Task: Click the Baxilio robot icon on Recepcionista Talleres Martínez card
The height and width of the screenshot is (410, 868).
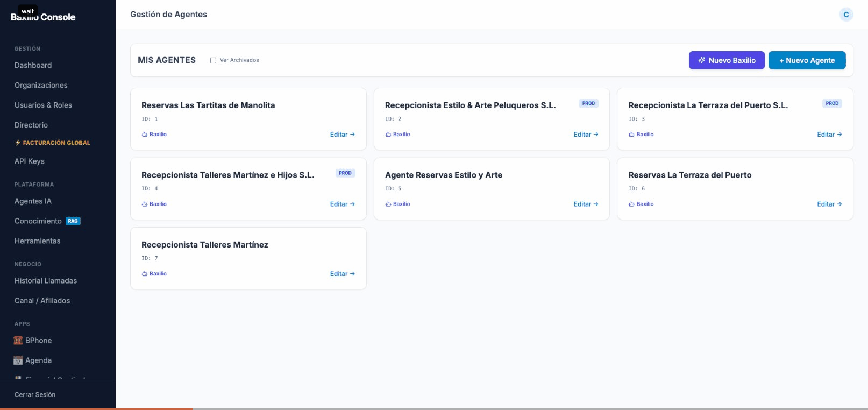Action: [x=145, y=274]
